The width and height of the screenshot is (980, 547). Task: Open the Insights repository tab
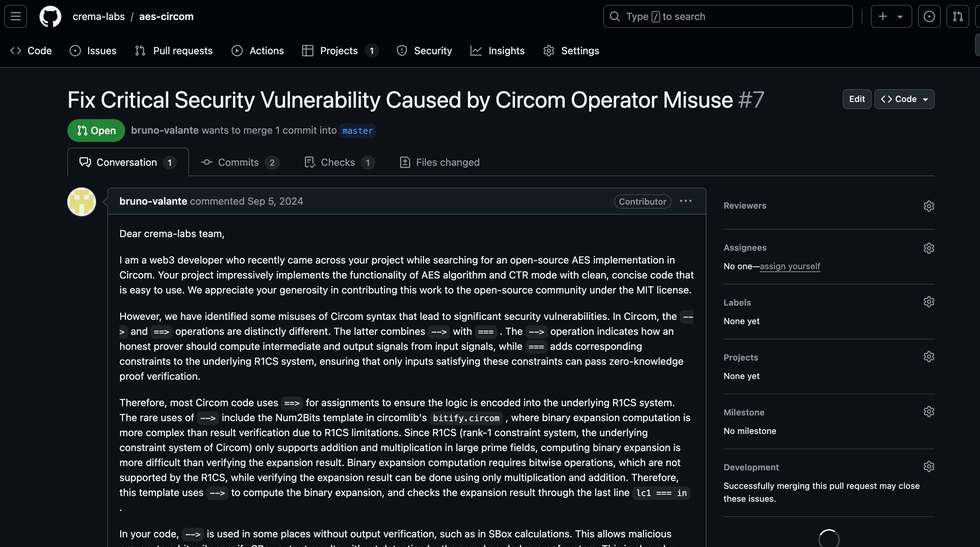click(497, 51)
